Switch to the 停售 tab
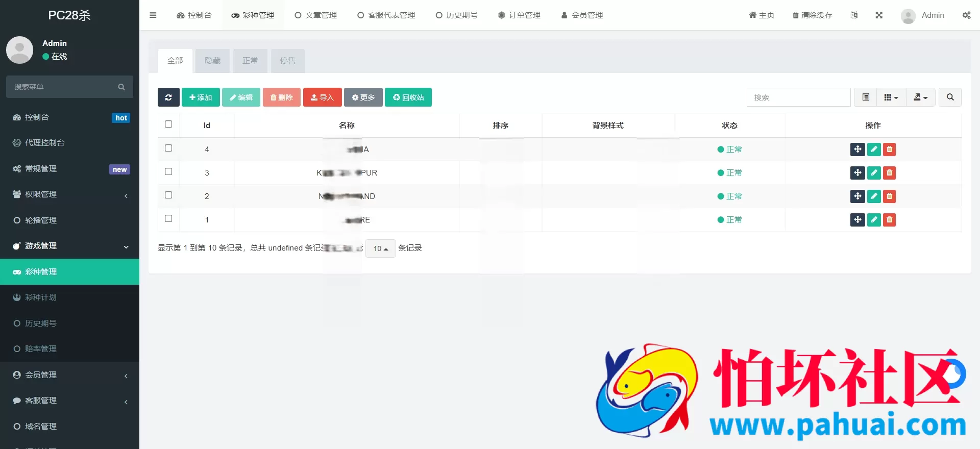This screenshot has height=449, width=980. point(288,61)
